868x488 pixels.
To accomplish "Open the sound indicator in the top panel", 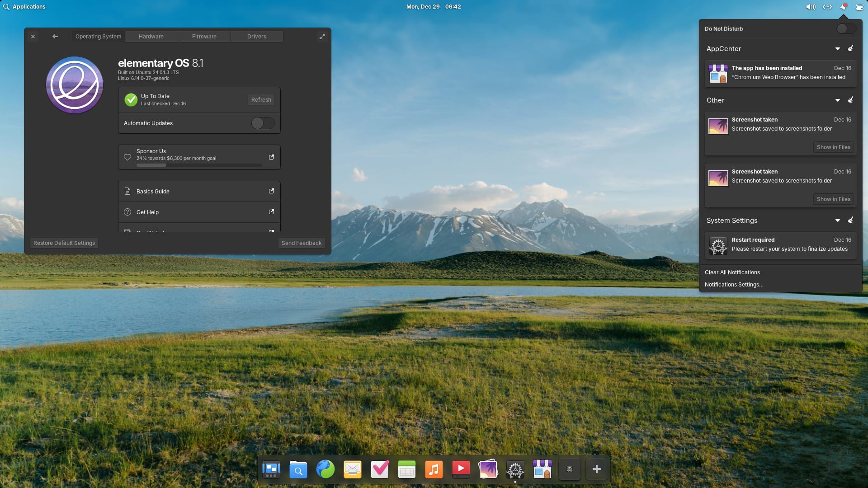I will (811, 6).
